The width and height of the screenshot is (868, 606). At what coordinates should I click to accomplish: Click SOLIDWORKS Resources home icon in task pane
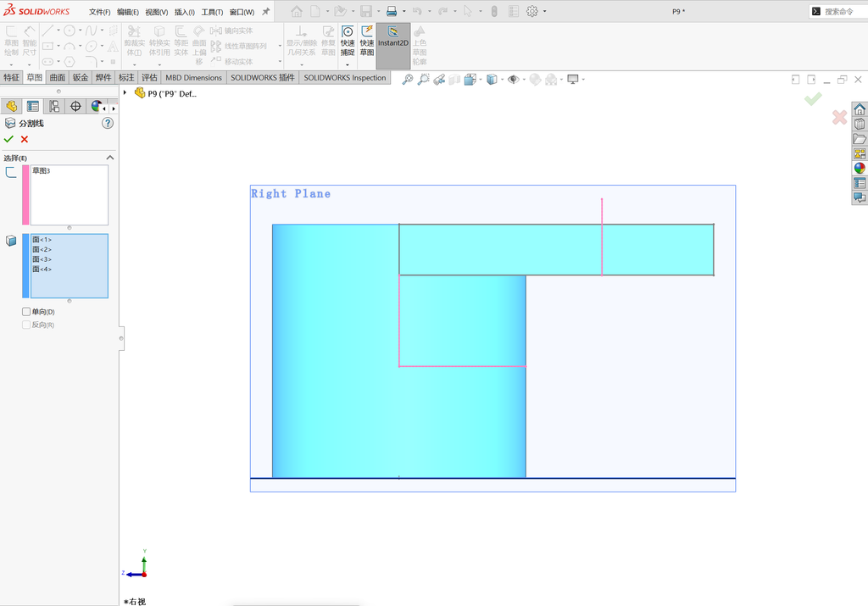point(860,109)
